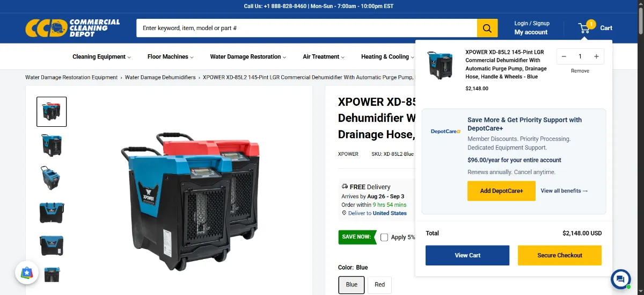Select fifth product thumbnail
644x295 pixels.
52,246
